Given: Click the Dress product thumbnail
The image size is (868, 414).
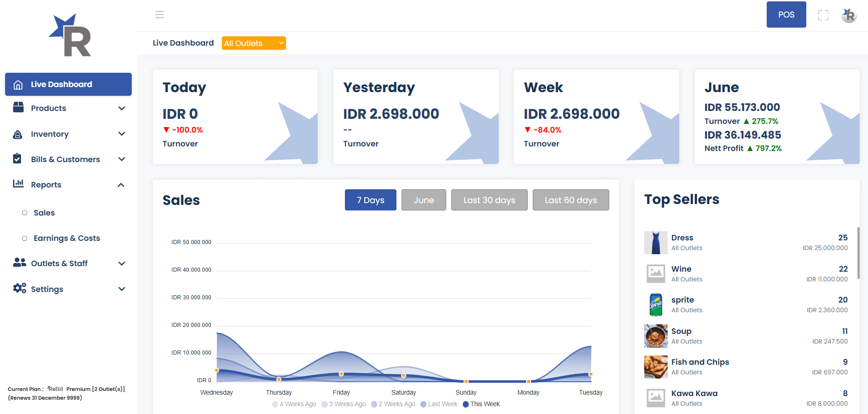Looking at the screenshot, I should tap(656, 243).
